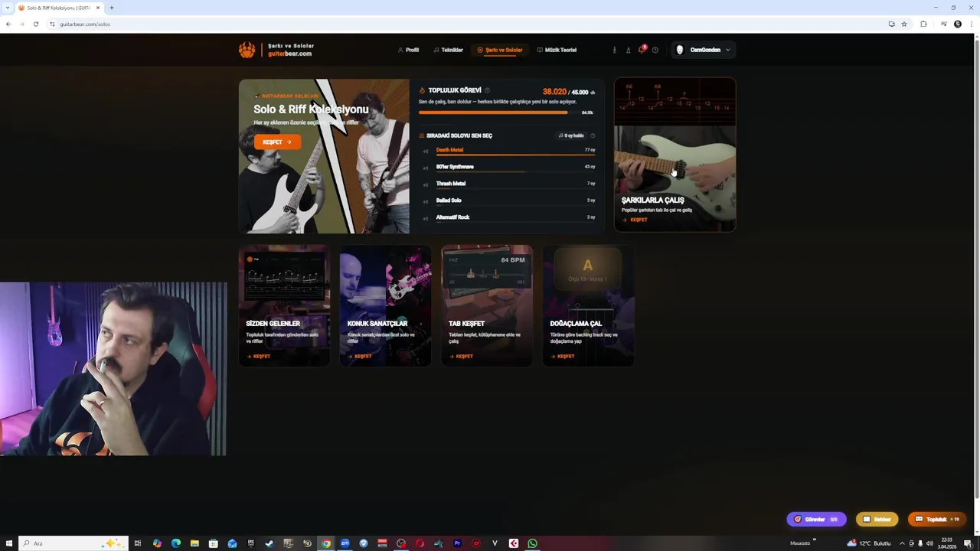Open the Topluluk chat button

937,520
